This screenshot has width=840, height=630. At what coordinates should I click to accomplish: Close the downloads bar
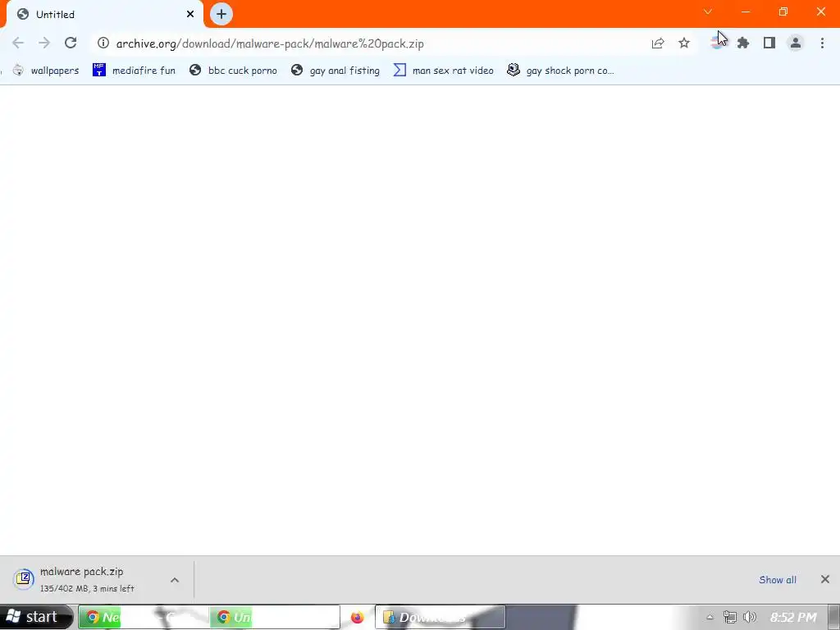(x=825, y=579)
